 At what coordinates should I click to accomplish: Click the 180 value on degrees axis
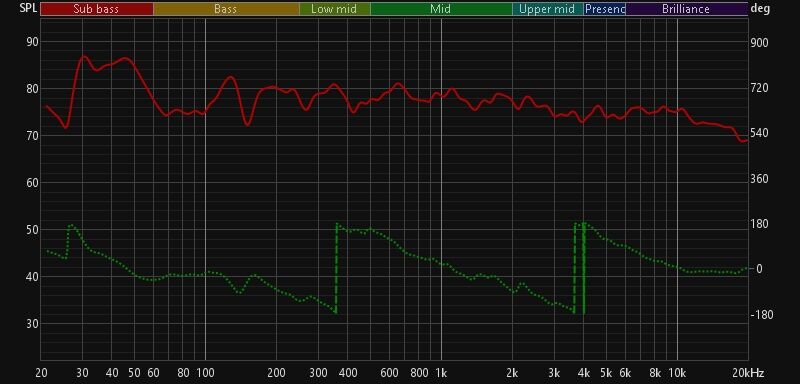[x=760, y=224]
